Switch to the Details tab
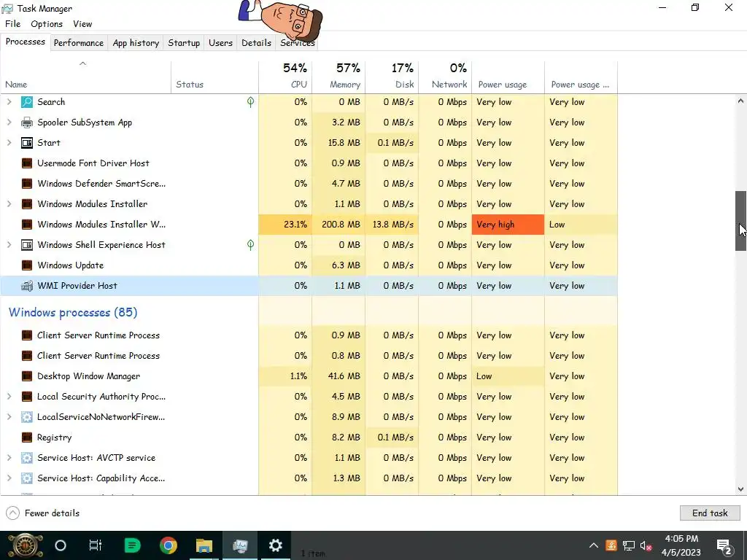747x560 pixels. (256, 43)
